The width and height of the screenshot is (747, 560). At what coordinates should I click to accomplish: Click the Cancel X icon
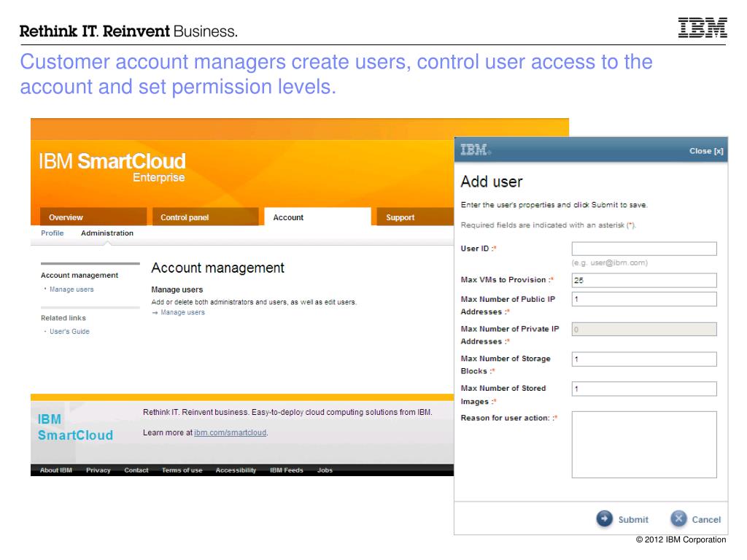[x=678, y=518]
